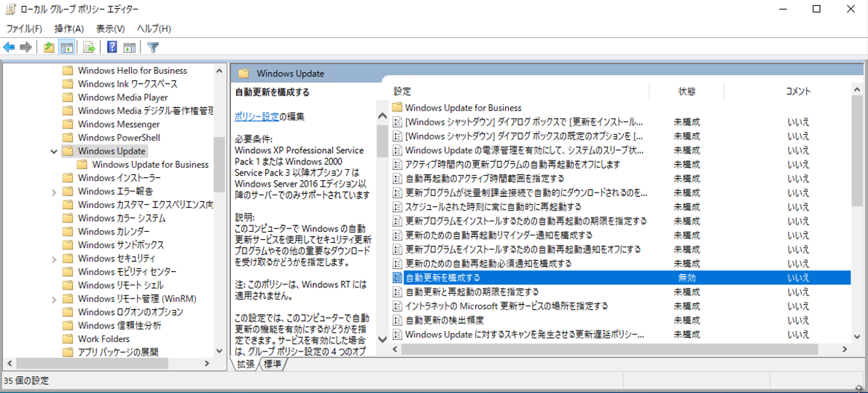Click the Windows Update for Business folder icon in settings list
The width and height of the screenshot is (868, 393).
pyautogui.click(x=396, y=107)
